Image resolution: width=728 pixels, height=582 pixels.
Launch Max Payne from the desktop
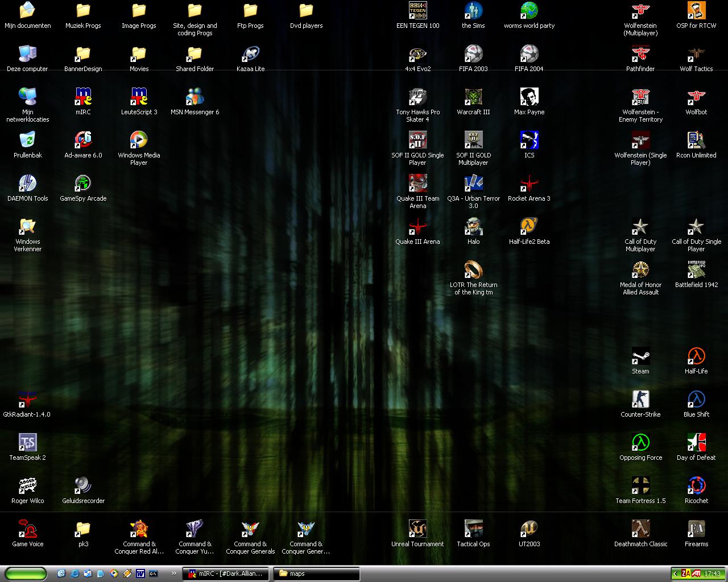click(529, 97)
